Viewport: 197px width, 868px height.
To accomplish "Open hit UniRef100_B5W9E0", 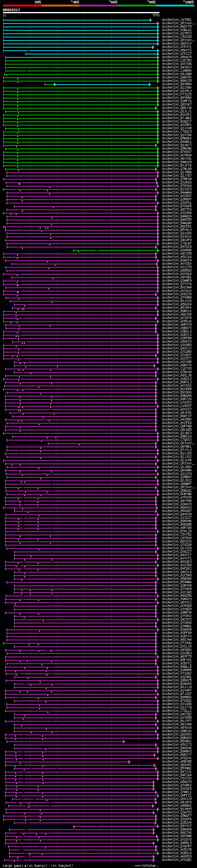I will (x=177, y=138).
